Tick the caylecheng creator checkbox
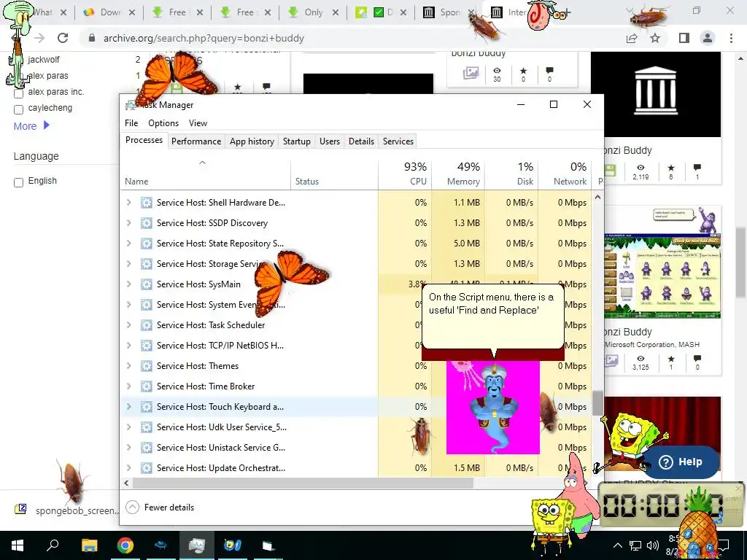747x560 pixels. pos(18,109)
